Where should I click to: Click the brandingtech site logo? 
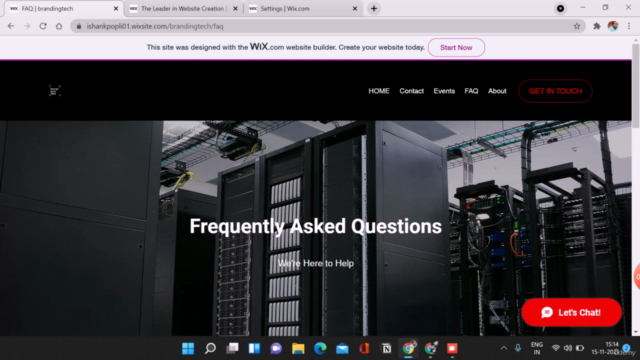pos(55,91)
